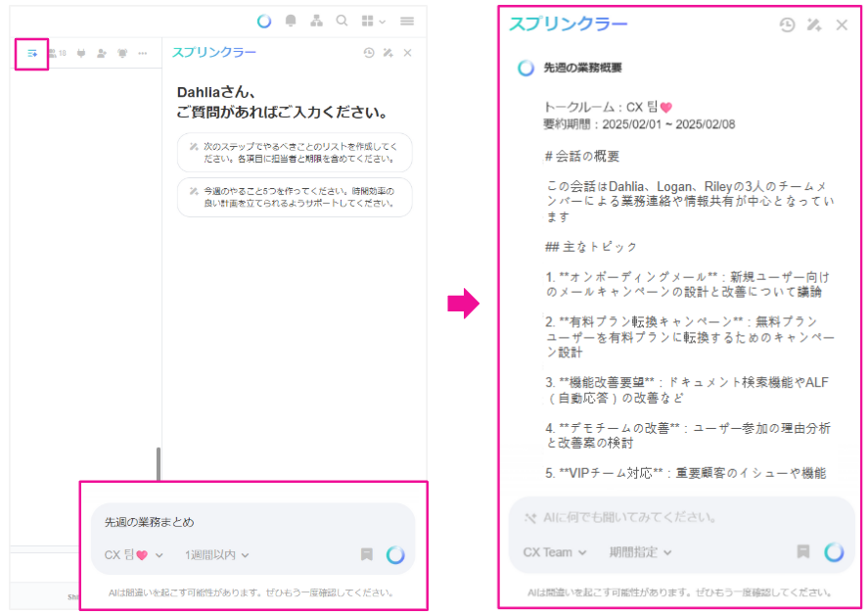Image resolution: width=868 pixels, height=615 pixels.
Task: Open the AI summary icon in left chat toolbar
Action: pyautogui.click(x=32, y=54)
